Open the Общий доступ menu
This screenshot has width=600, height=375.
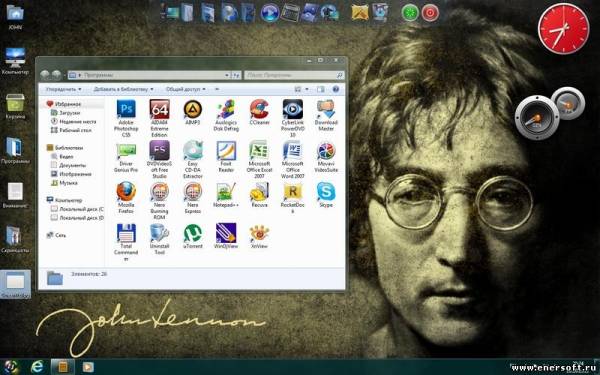point(186,89)
